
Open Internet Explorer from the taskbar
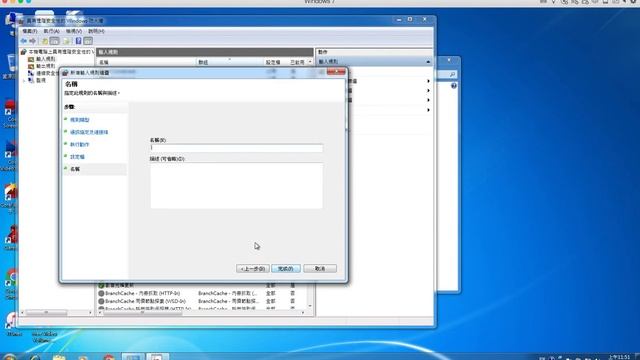point(35,358)
